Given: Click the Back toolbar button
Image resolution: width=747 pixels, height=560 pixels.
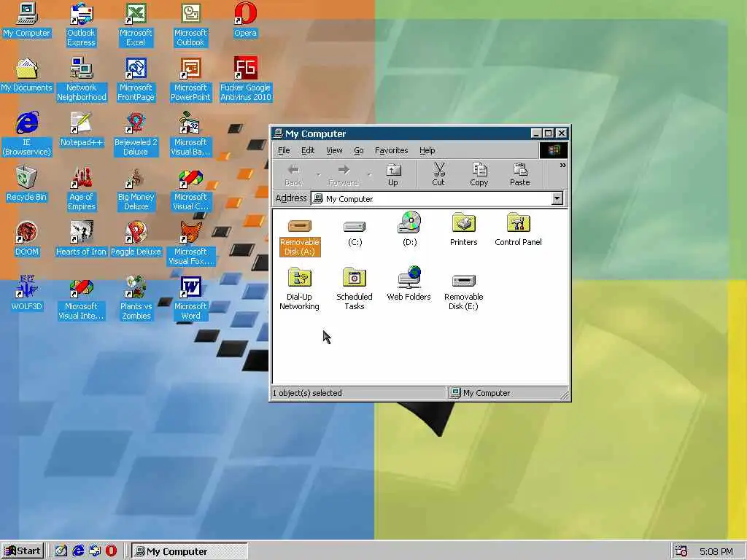Looking at the screenshot, I should [x=293, y=175].
